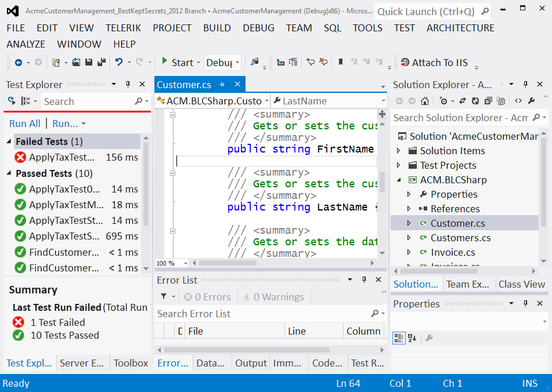Switch to the Class View tab
This screenshot has width=552, height=392.
(x=522, y=284)
